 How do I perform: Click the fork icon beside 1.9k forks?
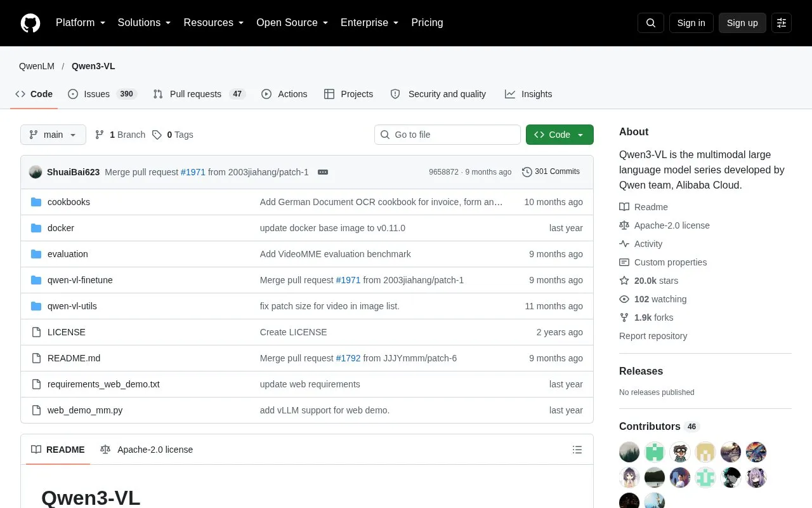pos(624,317)
